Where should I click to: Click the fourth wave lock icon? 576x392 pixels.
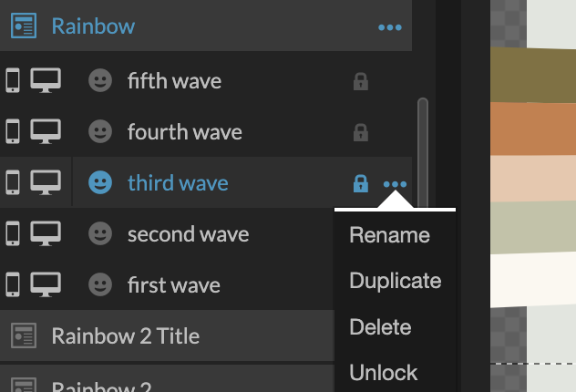point(360,132)
